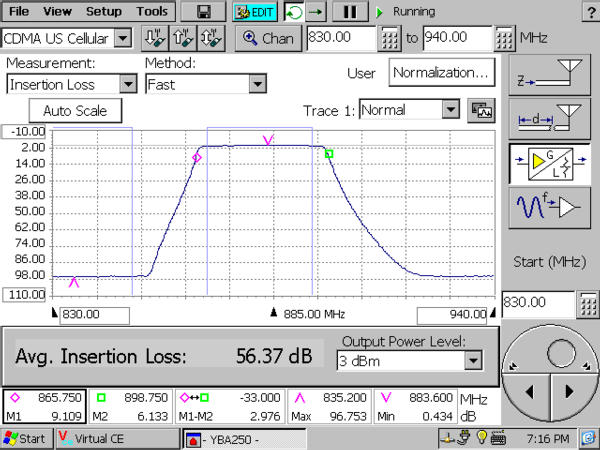Open the Tools menu
The width and height of the screenshot is (600, 450).
click(x=152, y=12)
